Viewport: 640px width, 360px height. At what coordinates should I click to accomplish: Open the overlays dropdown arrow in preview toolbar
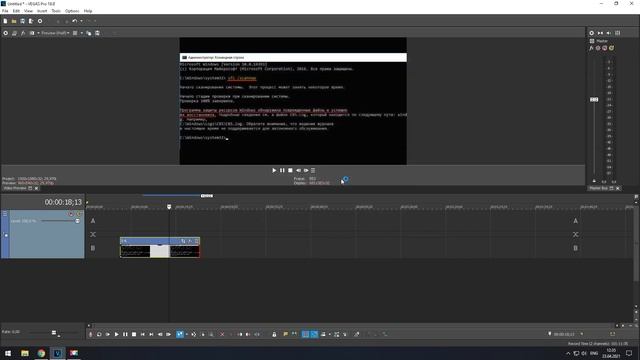pos(81,33)
